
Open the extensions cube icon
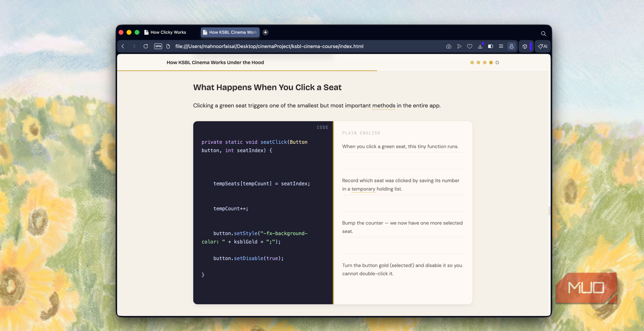tap(525, 46)
